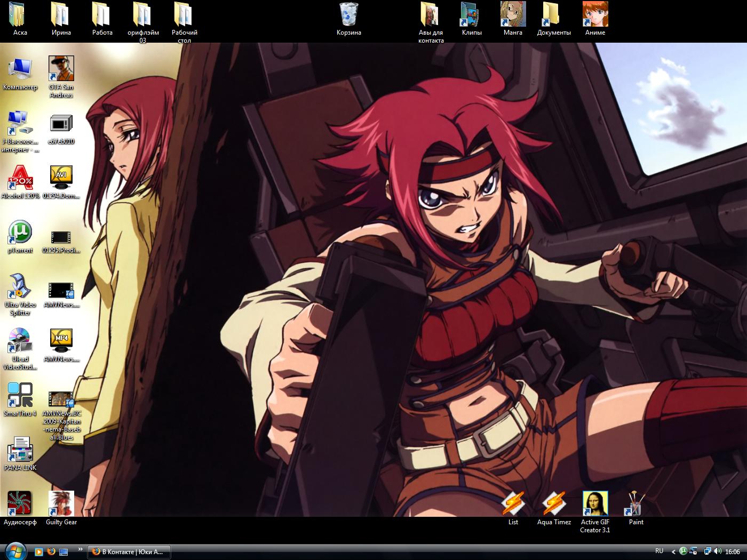Switch to В Контакте Firefox taskbar window

tap(130, 551)
